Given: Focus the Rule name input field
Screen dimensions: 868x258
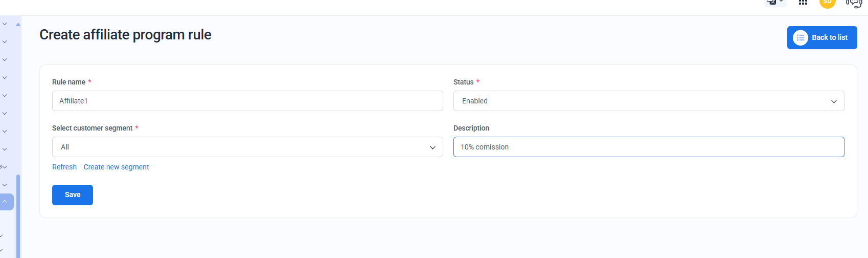Looking at the screenshot, I should coord(247,101).
